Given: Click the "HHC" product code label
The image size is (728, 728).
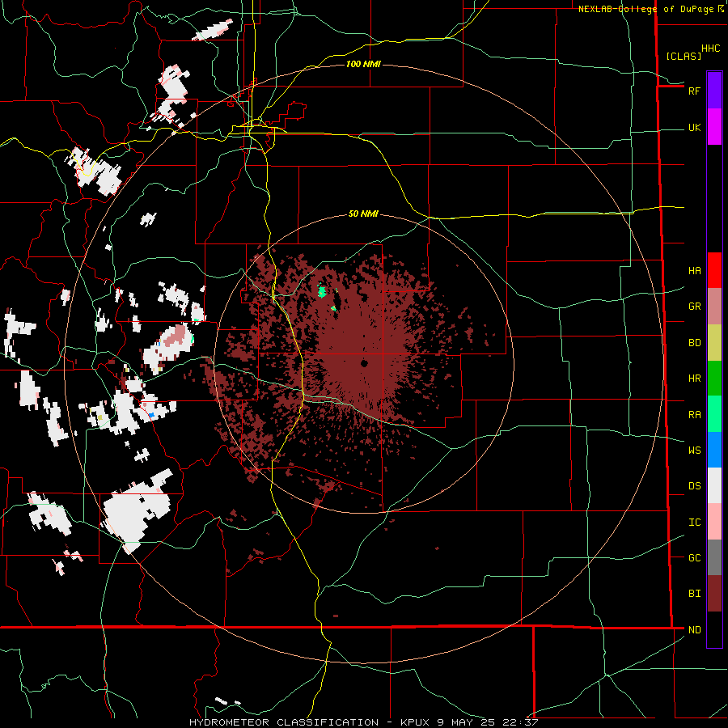Looking at the screenshot, I should pyautogui.click(x=710, y=49).
